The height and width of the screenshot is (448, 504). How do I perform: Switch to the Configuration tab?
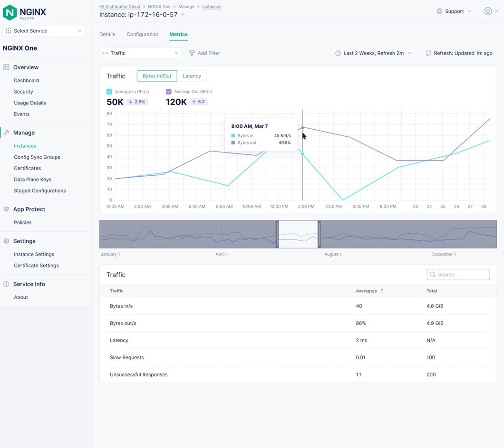pos(142,34)
